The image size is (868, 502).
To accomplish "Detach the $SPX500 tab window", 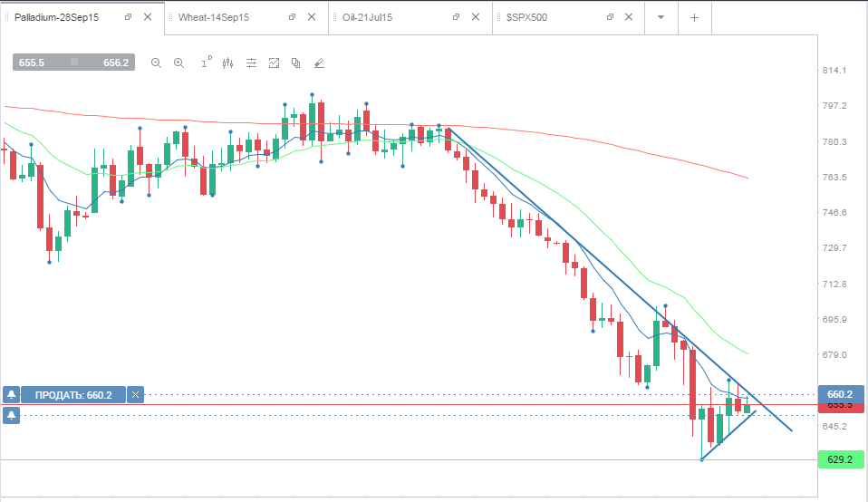I will point(610,17).
